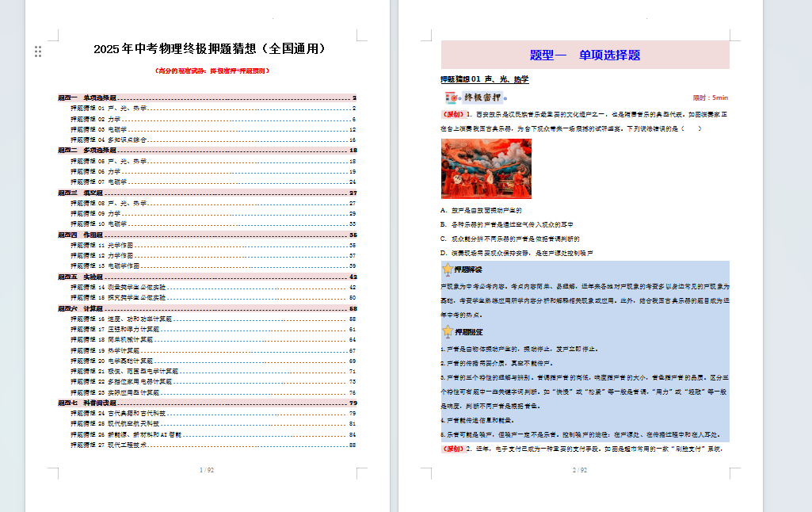812x512 pixels.
Task: Click the star icon beside 押题解读
Action: tap(448, 269)
